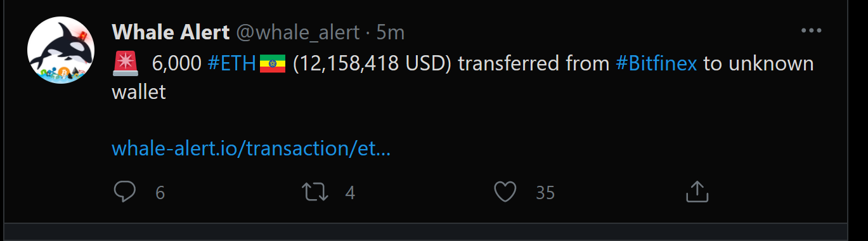Screen dimensions: 868x241
Task: Open the three-dot More menu
Action: pos(811,30)
